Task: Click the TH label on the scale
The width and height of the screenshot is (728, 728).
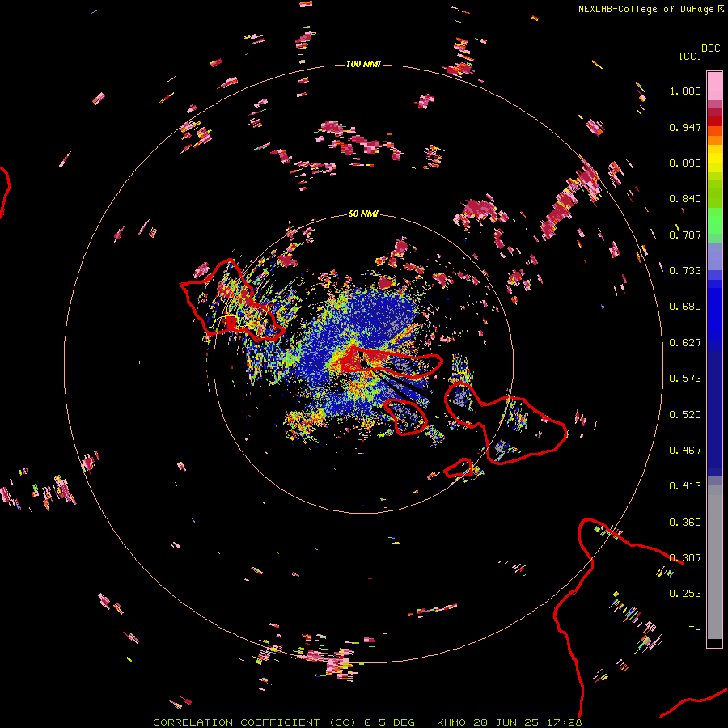Action: pos(695,630)
